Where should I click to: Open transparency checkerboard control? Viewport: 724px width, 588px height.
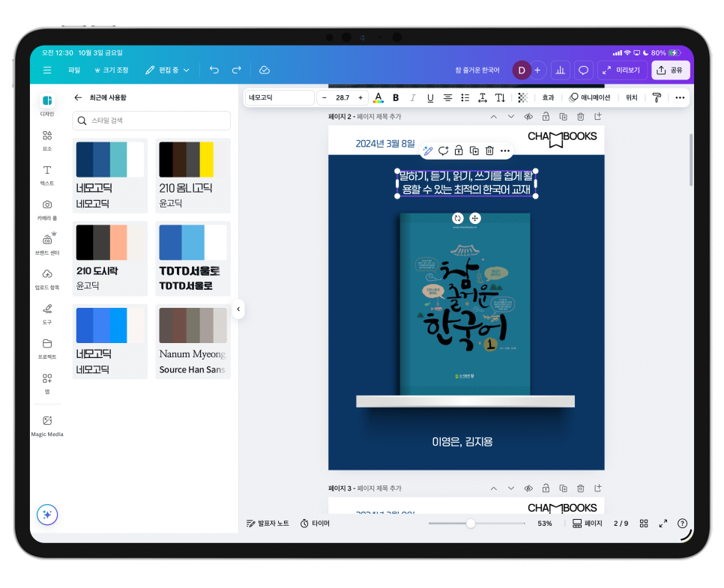522,97
